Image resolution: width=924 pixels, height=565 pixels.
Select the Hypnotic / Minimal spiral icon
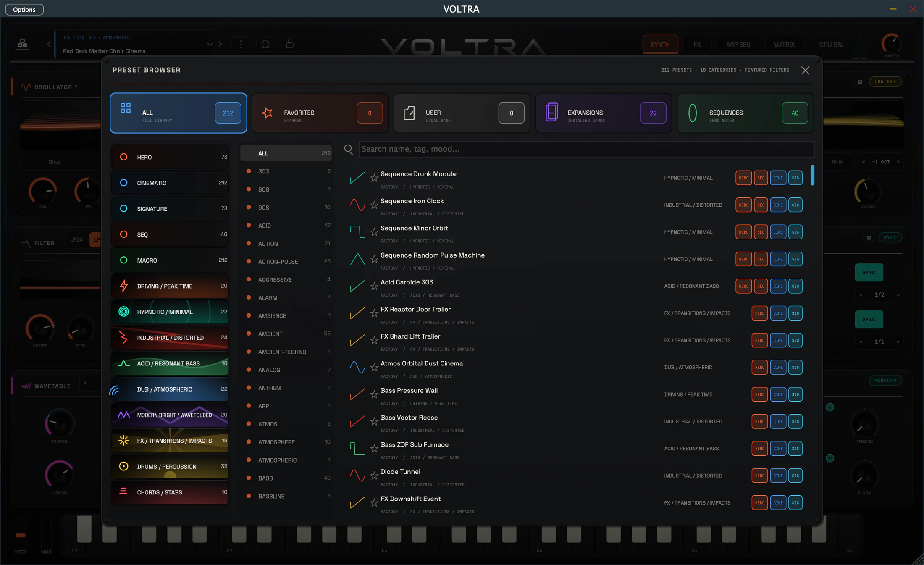tap(124, 312)
